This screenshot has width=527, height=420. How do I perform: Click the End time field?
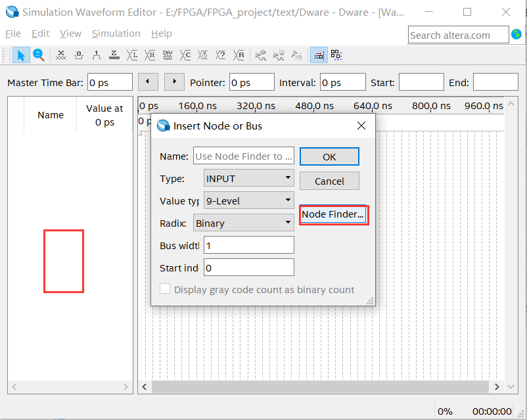[495, 82]
